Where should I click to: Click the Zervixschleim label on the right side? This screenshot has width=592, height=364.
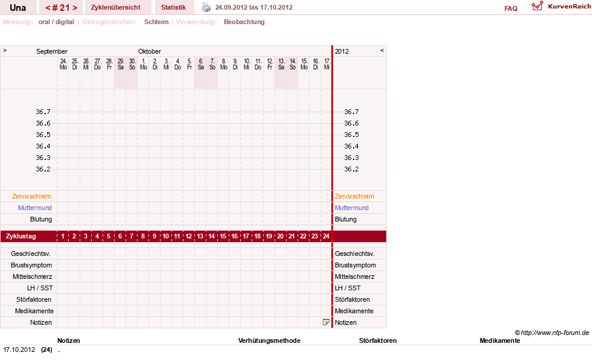point(354,196)
